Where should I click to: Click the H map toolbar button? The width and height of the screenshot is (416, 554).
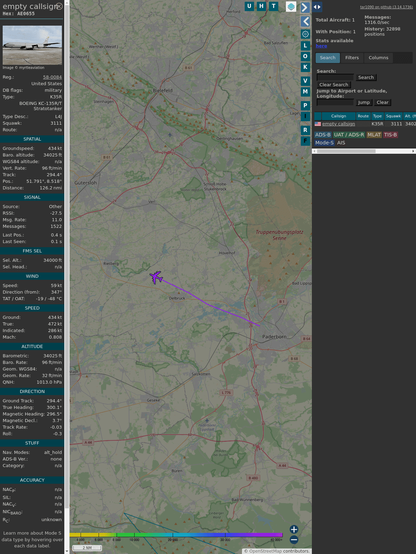pos(262,6)
